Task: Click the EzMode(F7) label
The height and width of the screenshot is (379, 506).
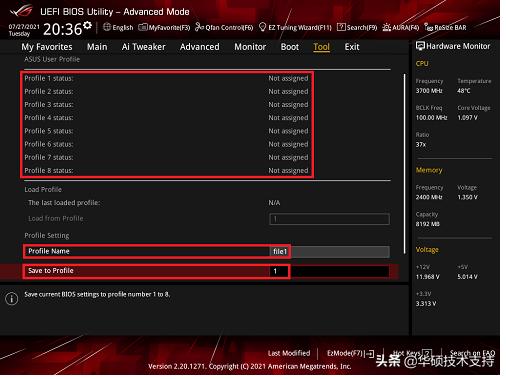Action: click(x=345, y=353)
